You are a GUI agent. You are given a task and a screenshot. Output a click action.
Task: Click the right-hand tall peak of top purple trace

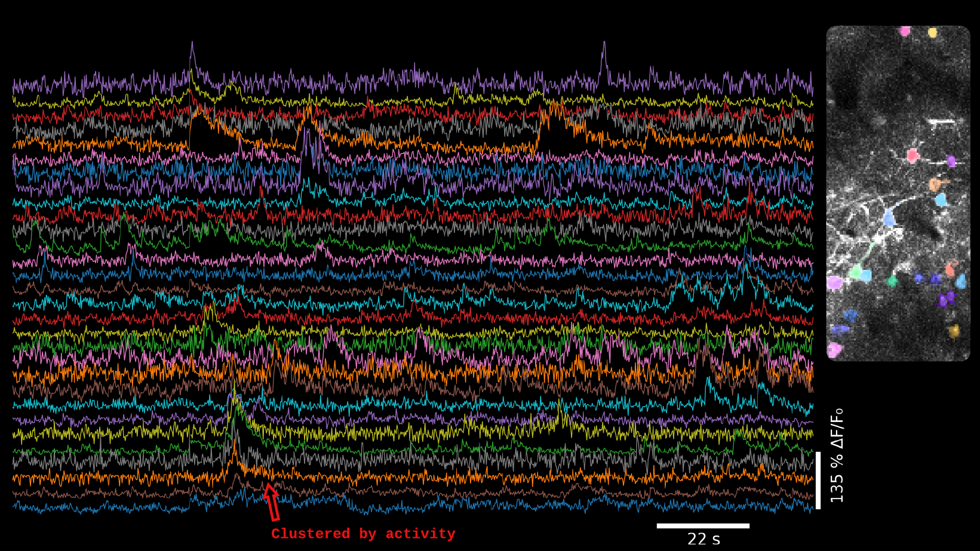(x=604, y=44)
